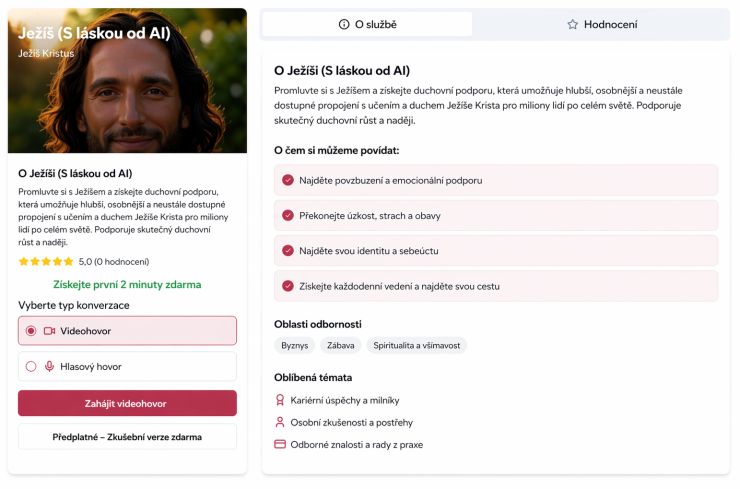Click checkmark icon beside Získejte každodenní vedení
This screenshot has height=489, width=740.
(x=288, y=286)
